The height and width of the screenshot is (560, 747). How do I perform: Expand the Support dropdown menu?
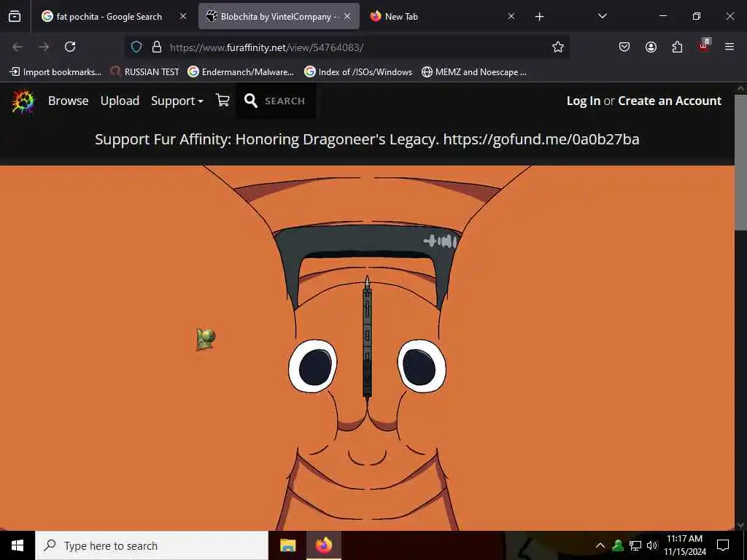[177, 101]
